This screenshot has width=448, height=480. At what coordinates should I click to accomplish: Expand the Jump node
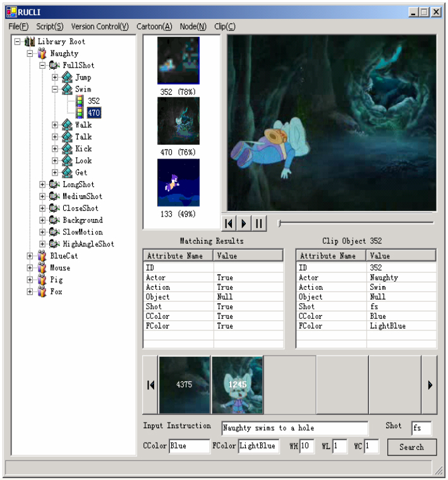tap(55, 77)
